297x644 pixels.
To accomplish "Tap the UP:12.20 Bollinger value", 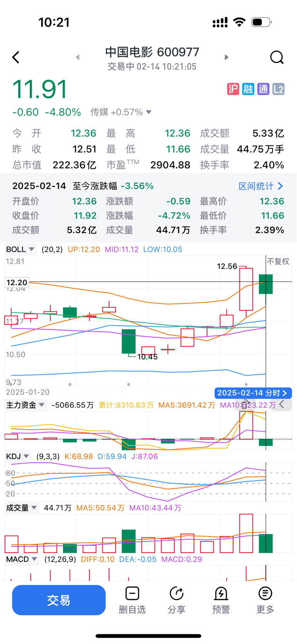I will click(84, 249).
